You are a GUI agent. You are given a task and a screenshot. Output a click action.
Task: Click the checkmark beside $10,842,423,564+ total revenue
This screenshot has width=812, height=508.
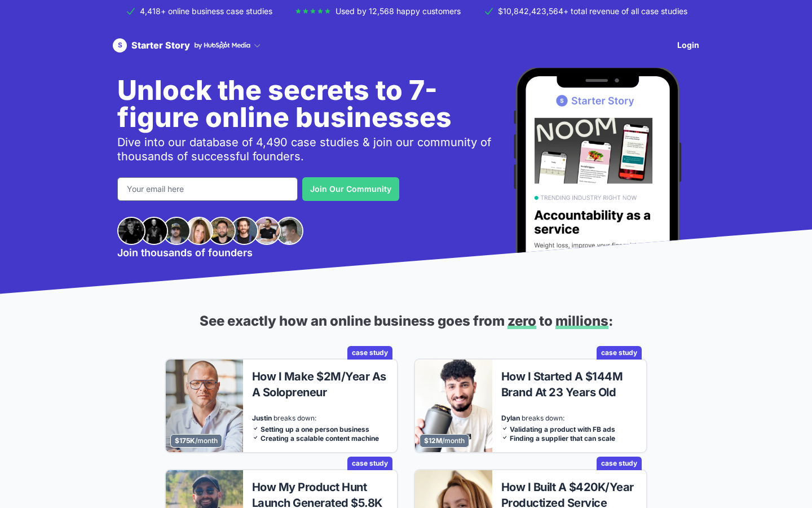489,11
